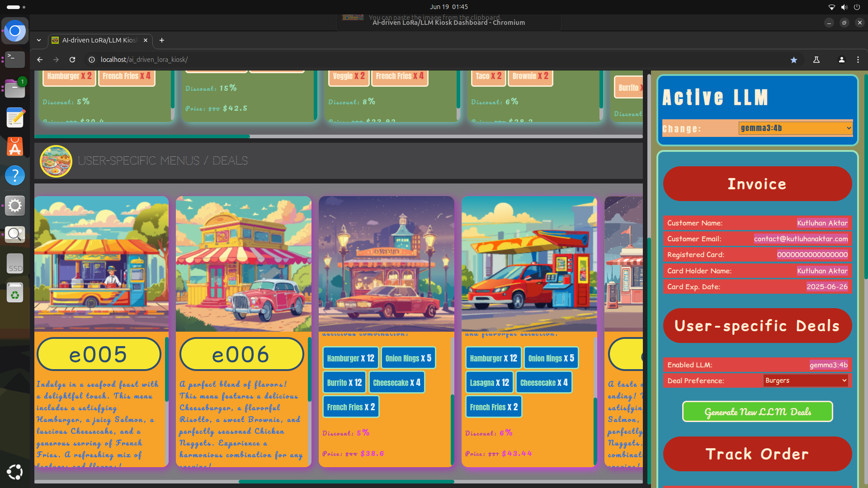868x488 pixels.
Task: Click the site information icon
Action: (92, 60)
